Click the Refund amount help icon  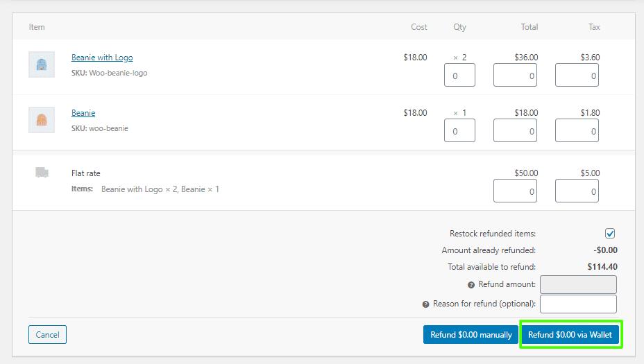[x=471, y=285]
